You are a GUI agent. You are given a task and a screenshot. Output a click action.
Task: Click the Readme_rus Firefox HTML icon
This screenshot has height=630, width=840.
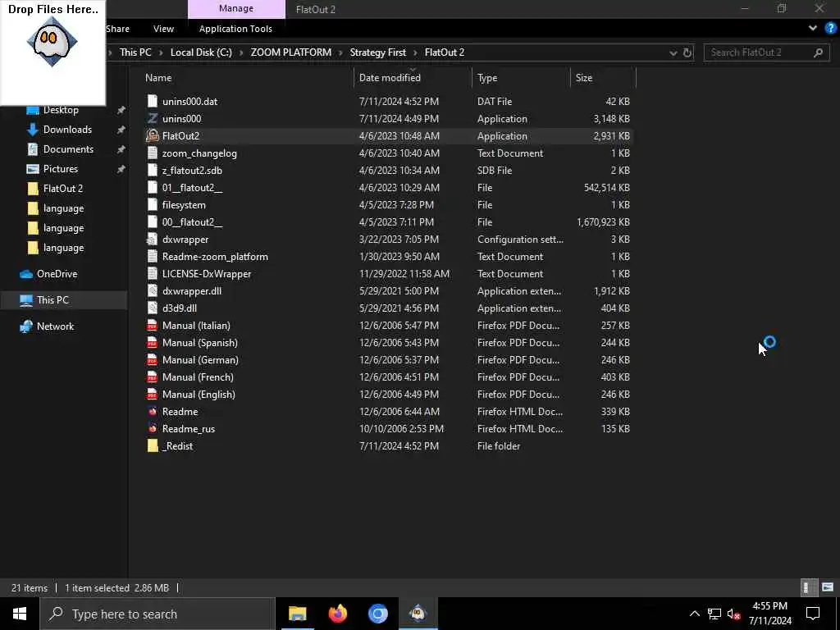pos(153,428)
